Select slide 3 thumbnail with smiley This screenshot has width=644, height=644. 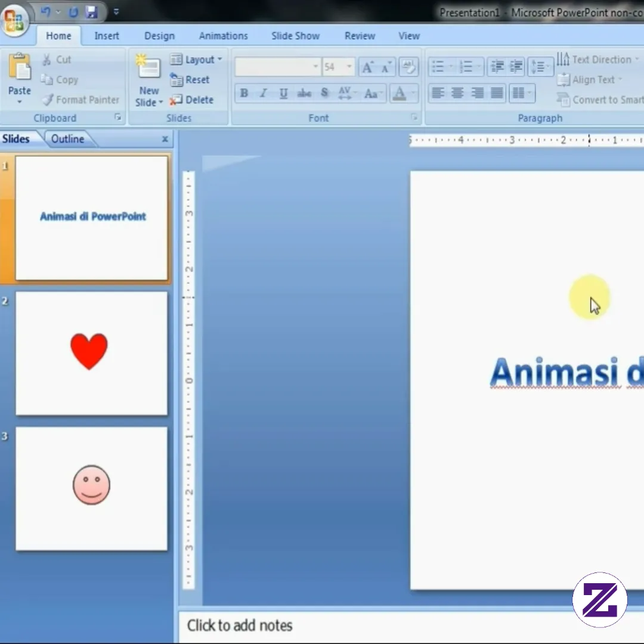click(92, 489)
